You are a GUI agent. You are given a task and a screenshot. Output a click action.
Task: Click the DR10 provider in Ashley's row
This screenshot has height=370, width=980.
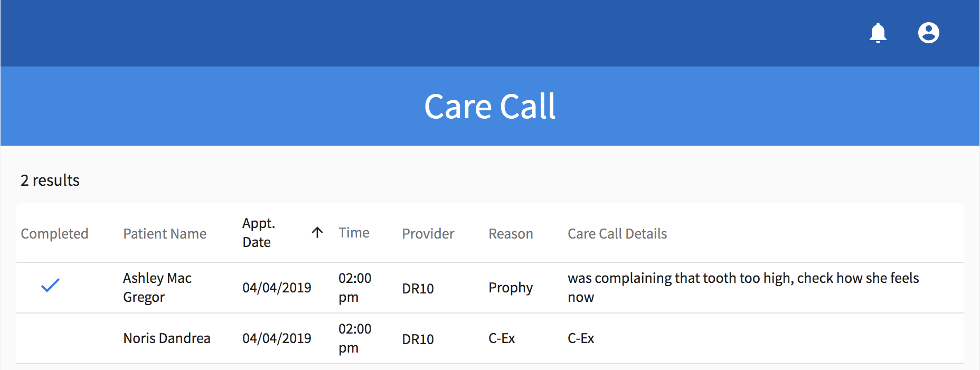(418, 289)
